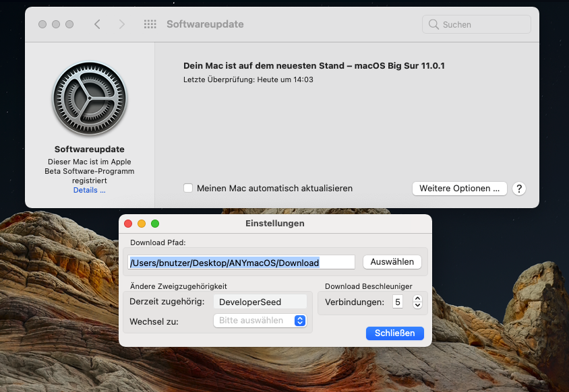Click Auswählen to choose download path
The width and height of the screenshot is (569, 392).
tap(392, 262)
